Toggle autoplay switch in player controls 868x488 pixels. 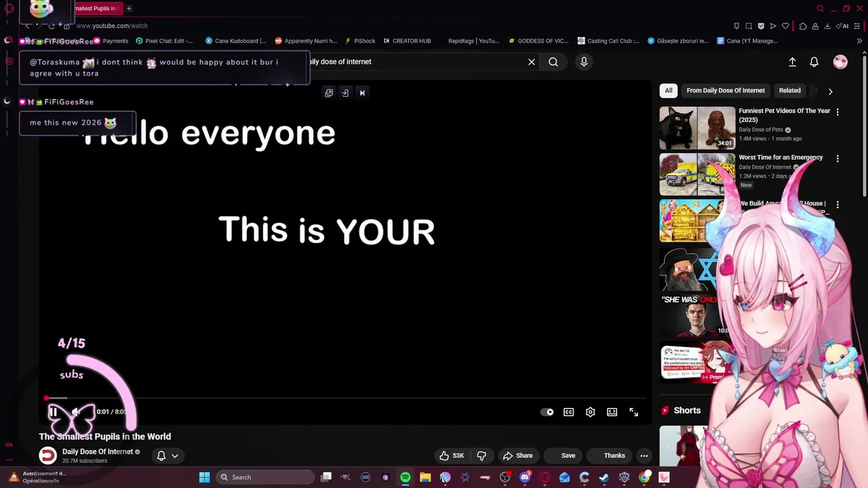pos(547,412)
